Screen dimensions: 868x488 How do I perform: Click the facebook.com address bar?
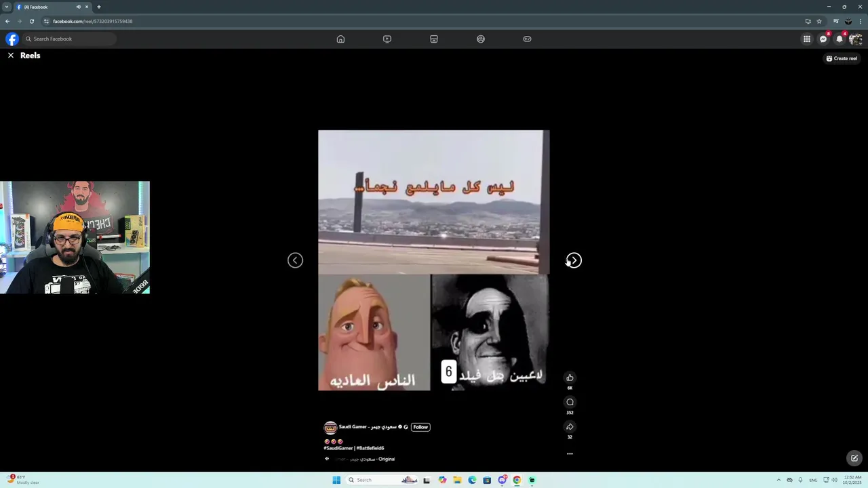(420, 21)
